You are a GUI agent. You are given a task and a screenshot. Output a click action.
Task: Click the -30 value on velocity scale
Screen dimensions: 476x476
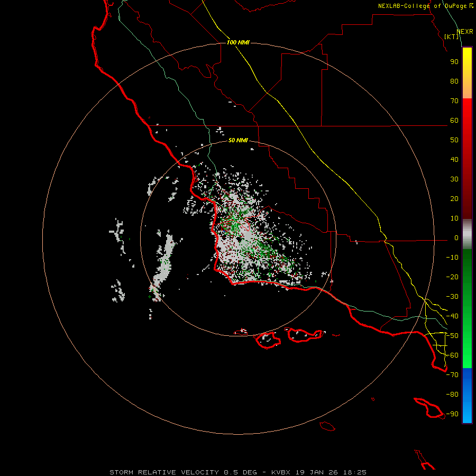coord(452,297)
